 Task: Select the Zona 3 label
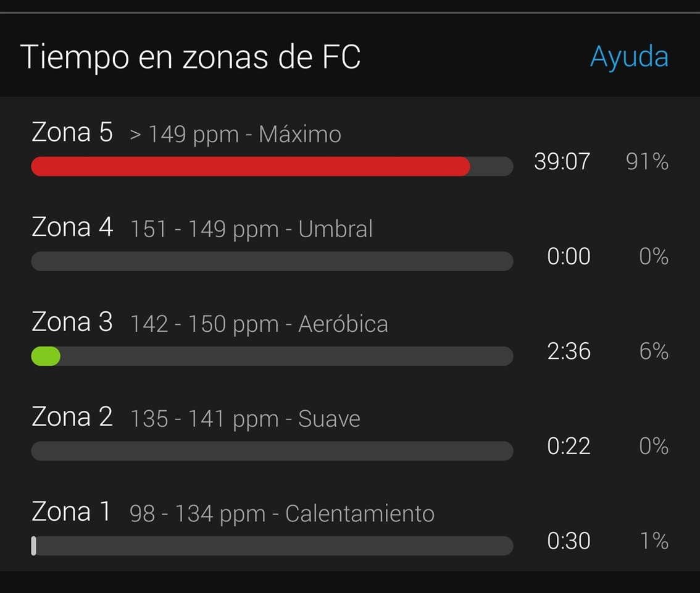tap(72, 322)
